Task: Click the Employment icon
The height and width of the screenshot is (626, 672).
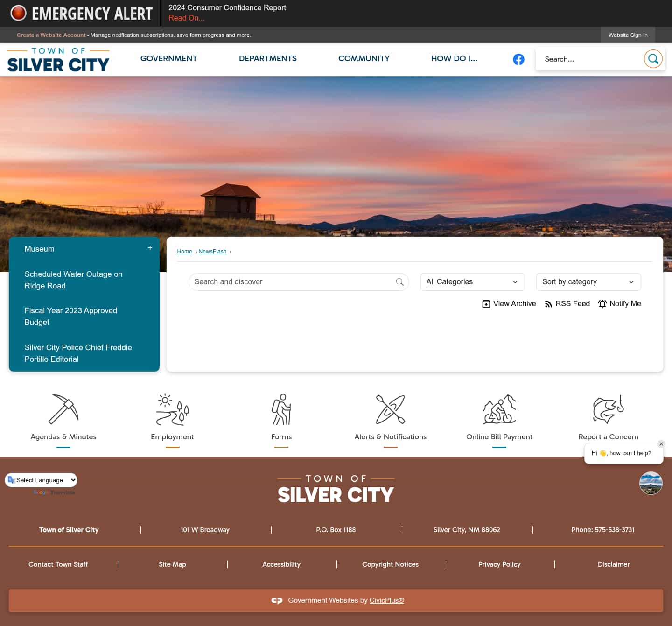Action: tap(172, 410)
